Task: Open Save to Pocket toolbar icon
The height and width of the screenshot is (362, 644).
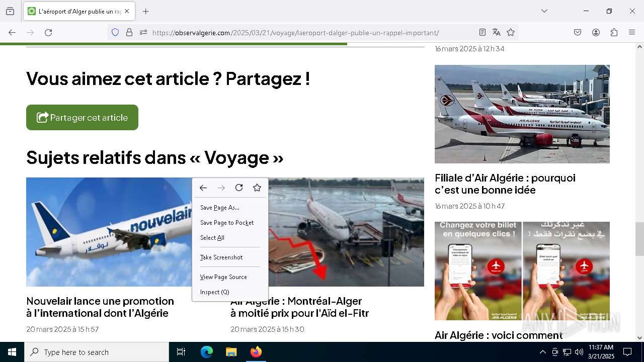Action: tap(578, 33)
